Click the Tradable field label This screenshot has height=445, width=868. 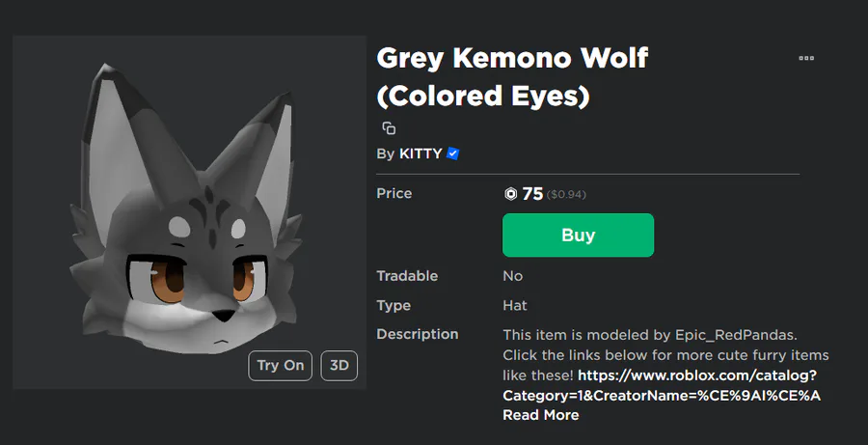[x=407, y=276]
